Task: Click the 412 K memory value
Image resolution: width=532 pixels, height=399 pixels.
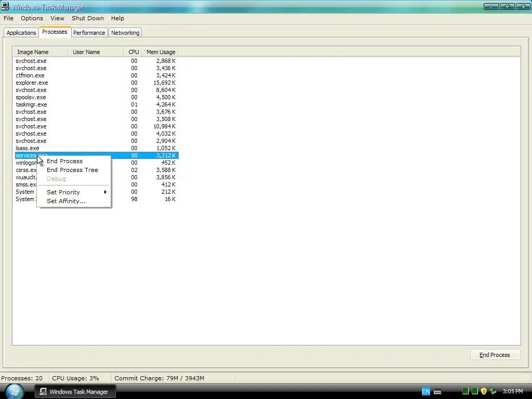Action: pos(168,184)
